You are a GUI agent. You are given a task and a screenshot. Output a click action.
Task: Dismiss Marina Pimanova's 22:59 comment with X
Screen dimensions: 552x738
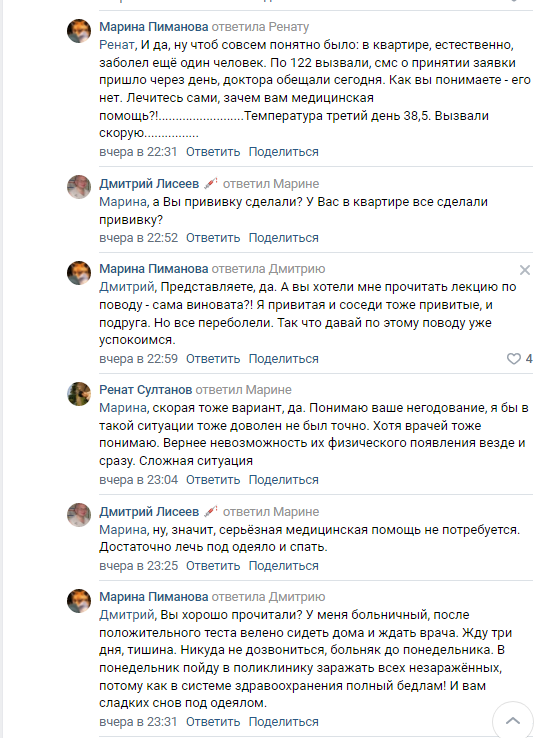pyautogui.click(x=525, y=270)
